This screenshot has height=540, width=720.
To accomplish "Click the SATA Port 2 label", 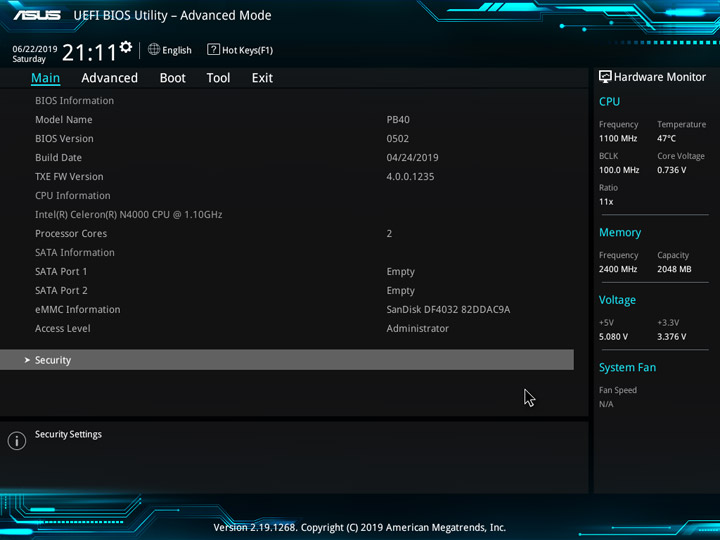I will tap(61, 290).
